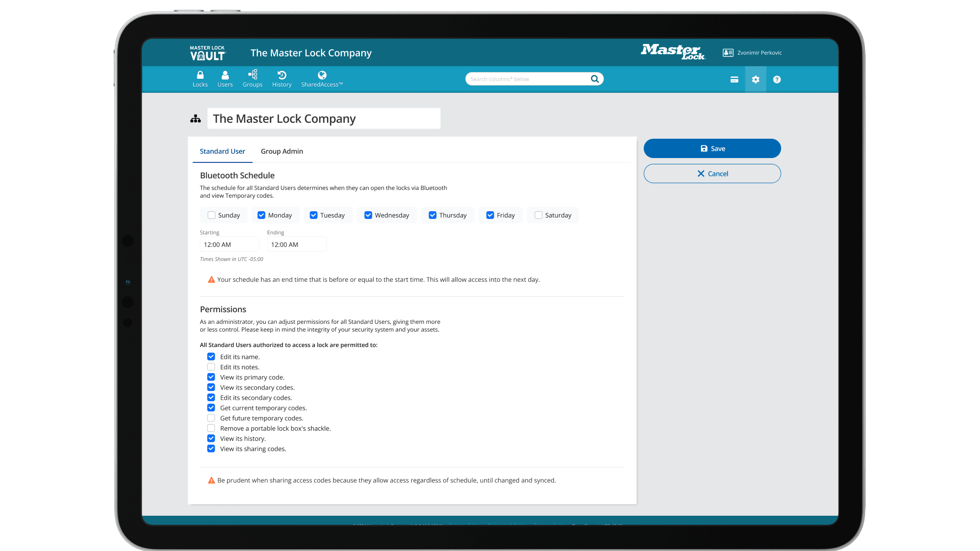Enable 'Get future temporary codes' permission
The width and height of the screenshot is (980, 551).
tap(211, 418)
